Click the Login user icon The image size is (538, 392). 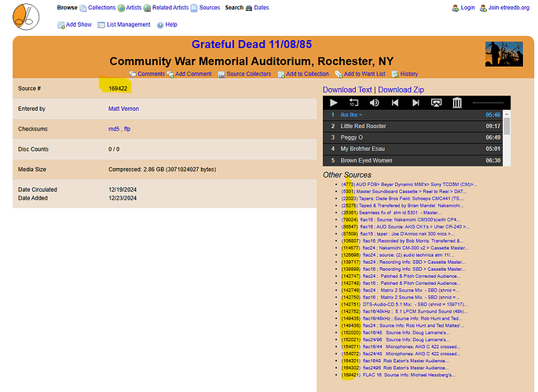point(456,8)
